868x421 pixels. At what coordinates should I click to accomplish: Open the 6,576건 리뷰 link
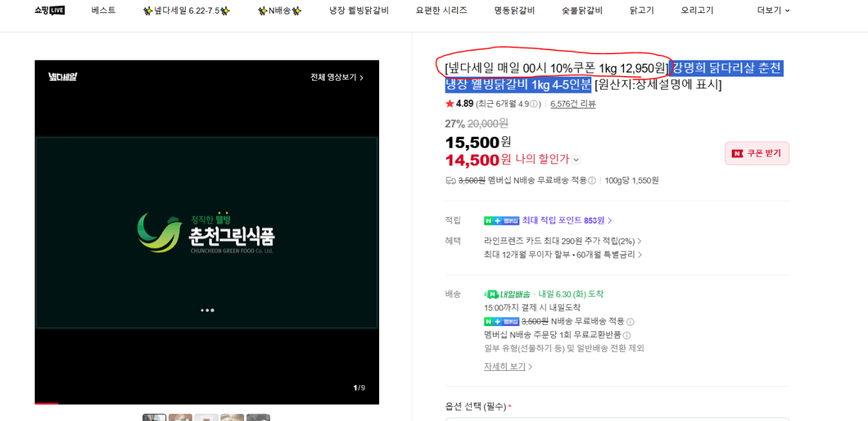pos(573,104)
